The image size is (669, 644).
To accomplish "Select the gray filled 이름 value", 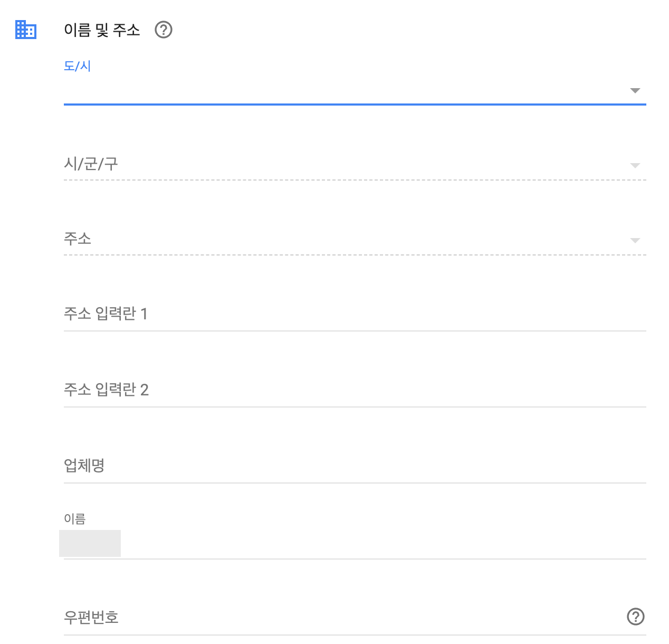I will [90, 543].
